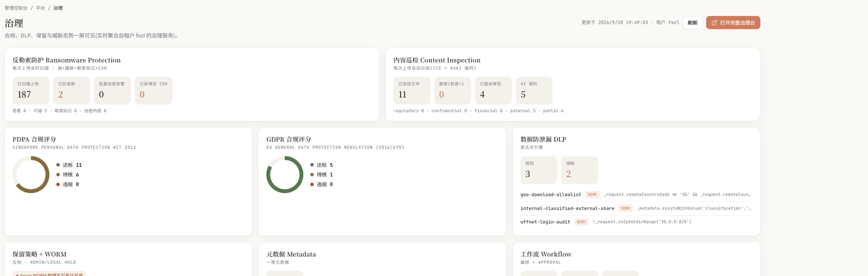Click the brown 待核 6 legend dot in PDPA
This screenshot has width=868, height=276.
pyautogui.click(x=58, y=175)
